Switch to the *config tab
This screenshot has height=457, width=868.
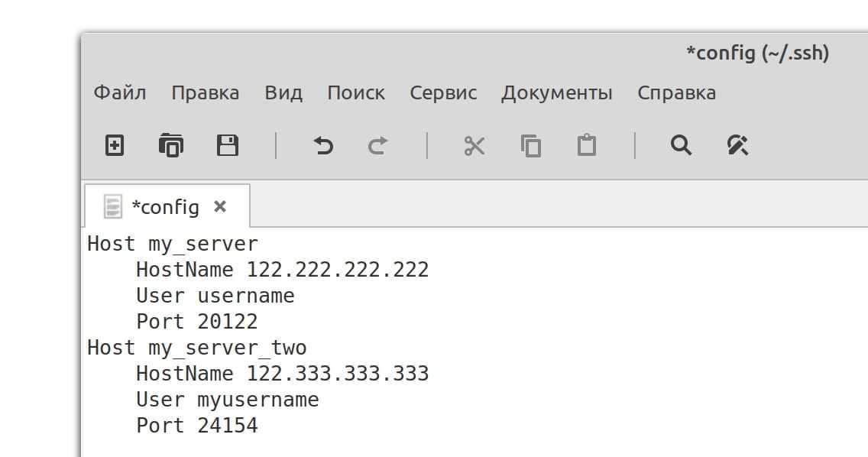(x=164, y=207)
